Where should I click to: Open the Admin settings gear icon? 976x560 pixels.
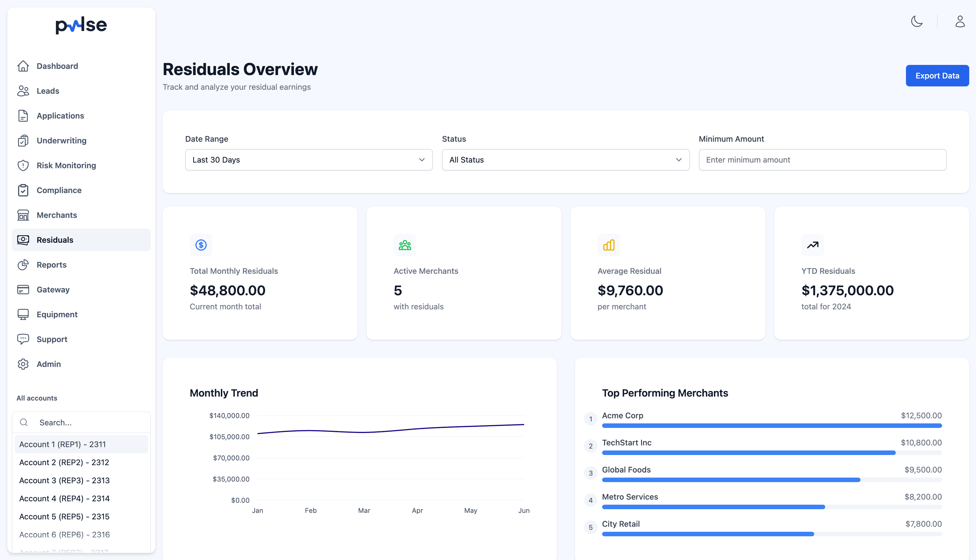coord(23,364)
